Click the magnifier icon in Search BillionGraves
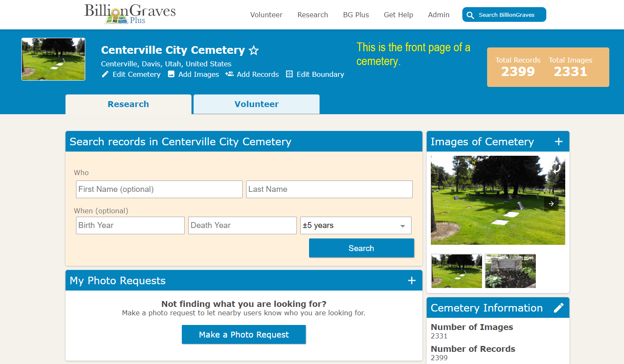624x364 pixels. (470, 15)
